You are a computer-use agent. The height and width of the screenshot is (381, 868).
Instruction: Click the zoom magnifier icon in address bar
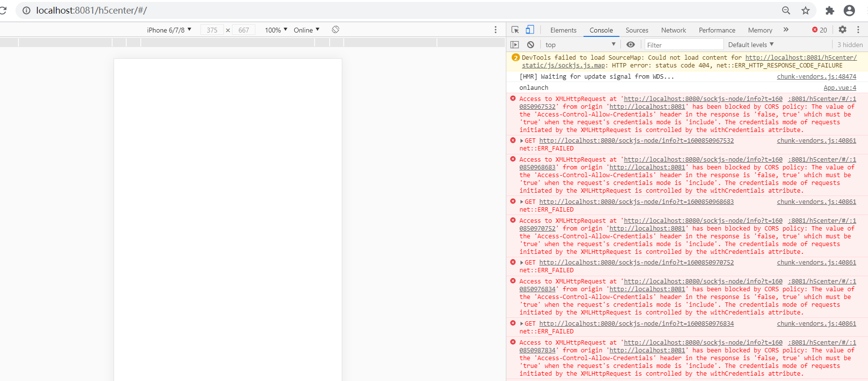pos(786,11)
